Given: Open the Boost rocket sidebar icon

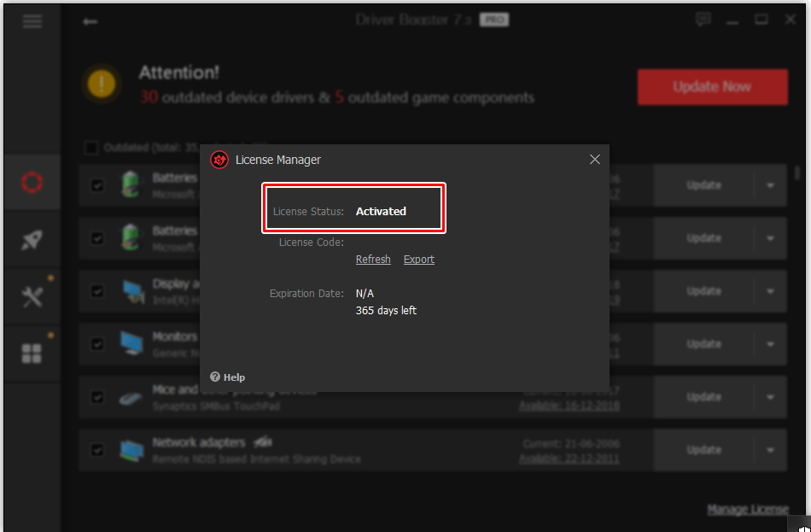Looking at the screenshot, I should tap(32, 240).
